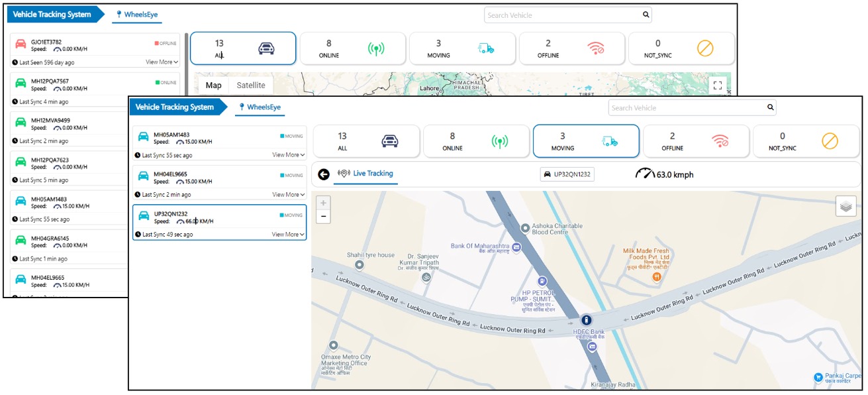Select the ONLINE filter card in front window
868x395 pixels.
point(475,141)
